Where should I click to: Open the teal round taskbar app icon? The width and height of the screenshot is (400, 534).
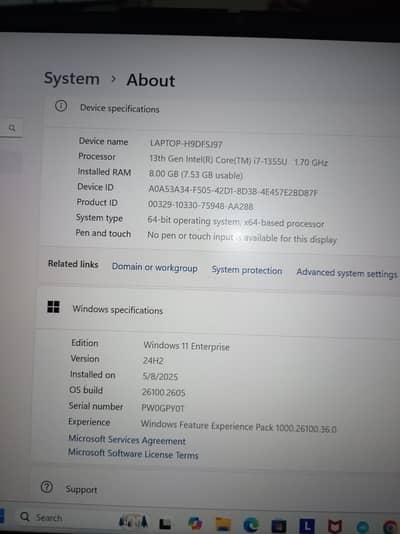(x=363, y=527)
